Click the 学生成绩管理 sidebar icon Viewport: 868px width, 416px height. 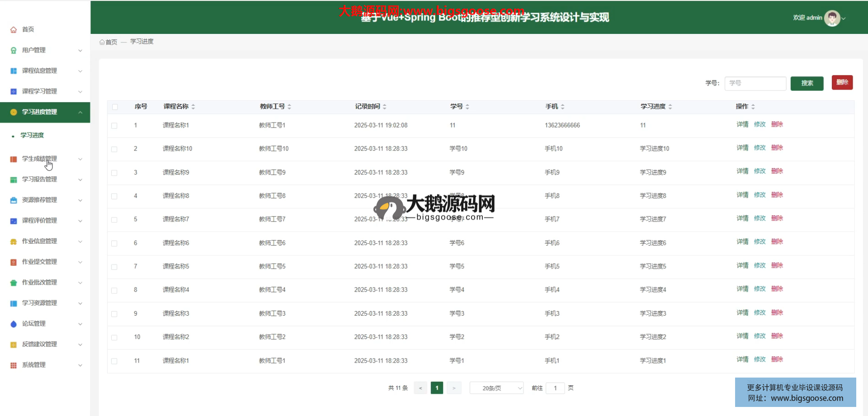pos(14,159)
